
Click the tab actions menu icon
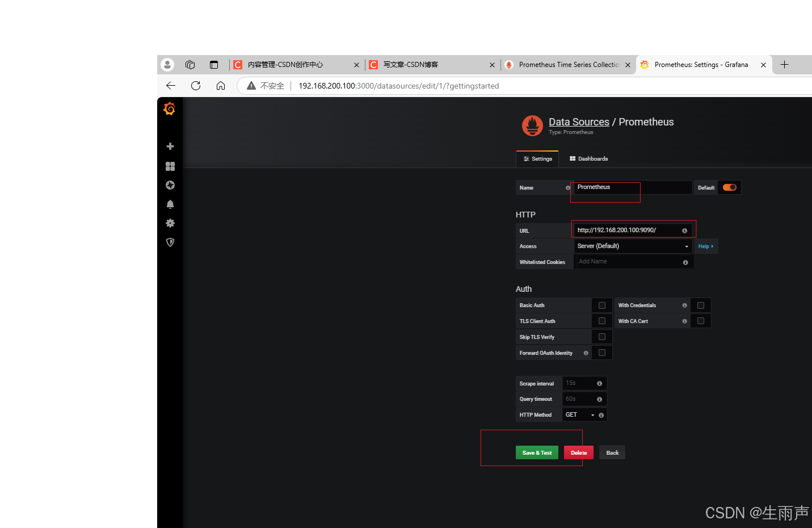coord(214,65)
